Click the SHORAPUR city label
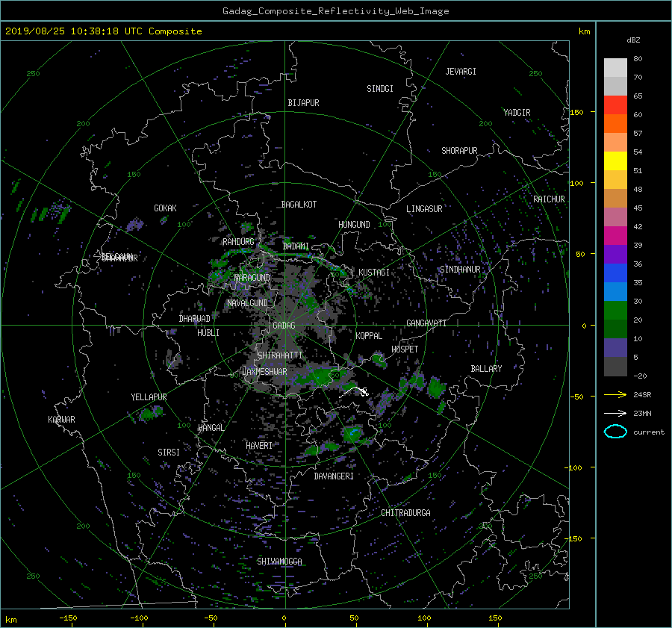Screen dimensions: 672x628 (459, 151)
